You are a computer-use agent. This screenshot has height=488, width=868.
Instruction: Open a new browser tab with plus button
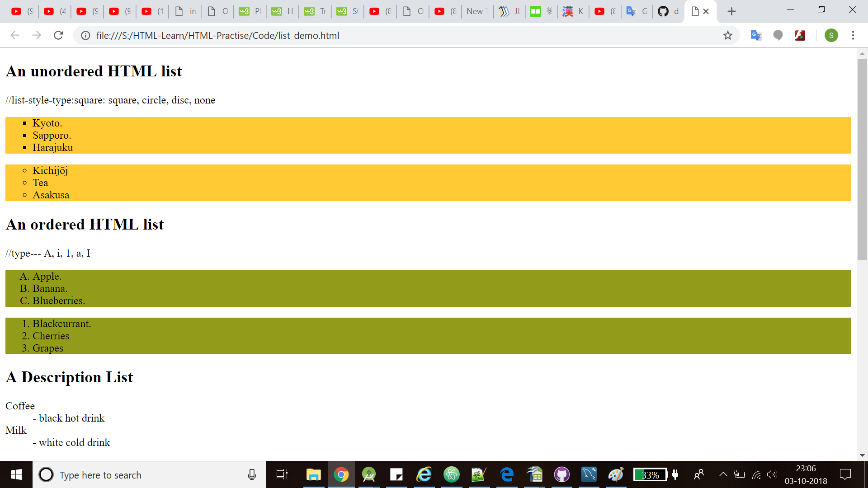tap(732, 11)
